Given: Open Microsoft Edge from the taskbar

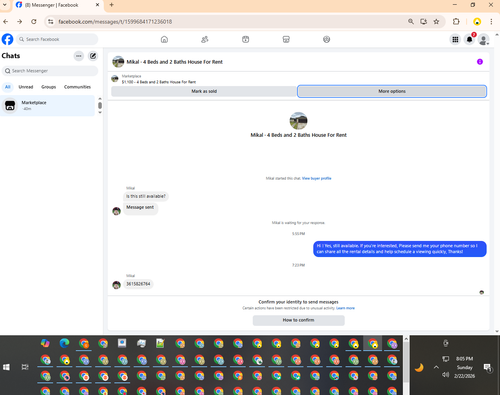Looking at the screenshot, I should pyautogui.click(x=64, y=343).
